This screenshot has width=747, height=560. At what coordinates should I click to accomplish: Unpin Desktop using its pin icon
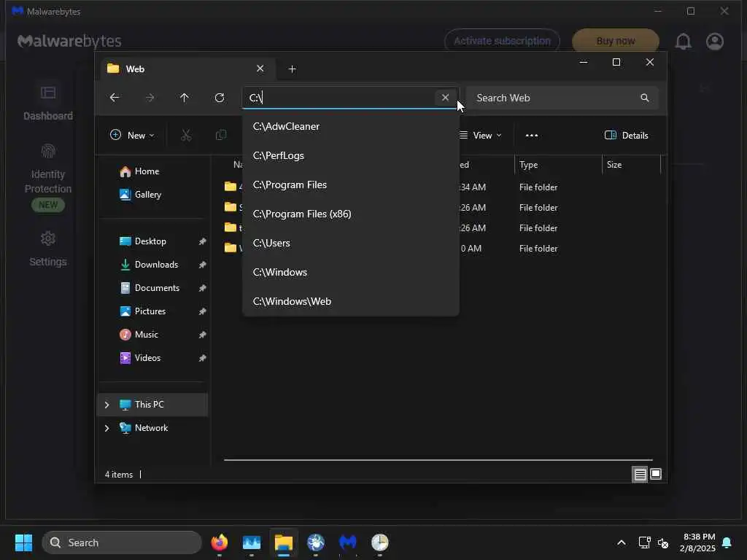[203, 241]
